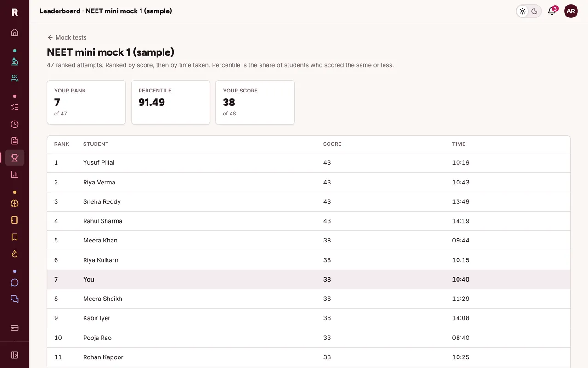Image resolution: width=588 pixels, height=368 pixels.
Task: Select the trophy leaderboard icon
Action: click(x=15, y=158)
